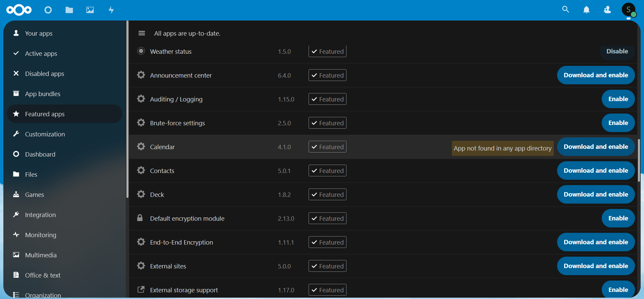Click the Contacts app gear icon

(141, 170)
